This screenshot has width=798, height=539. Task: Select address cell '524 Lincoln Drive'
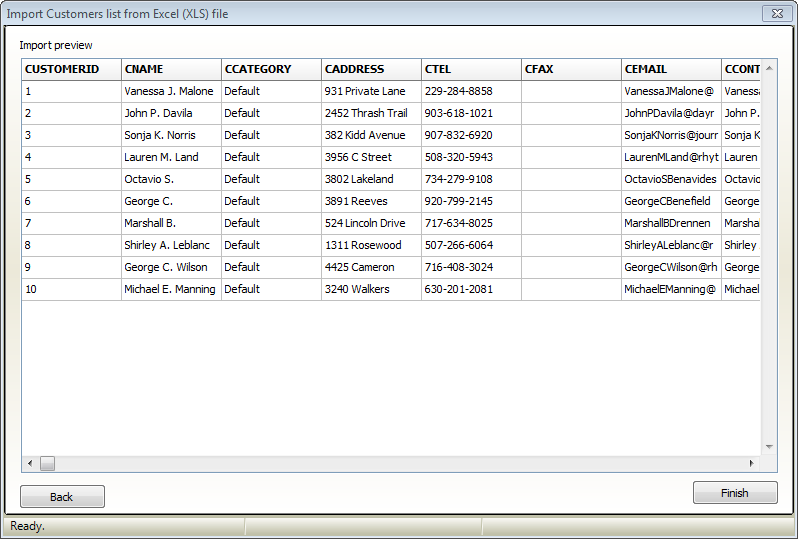372,223
